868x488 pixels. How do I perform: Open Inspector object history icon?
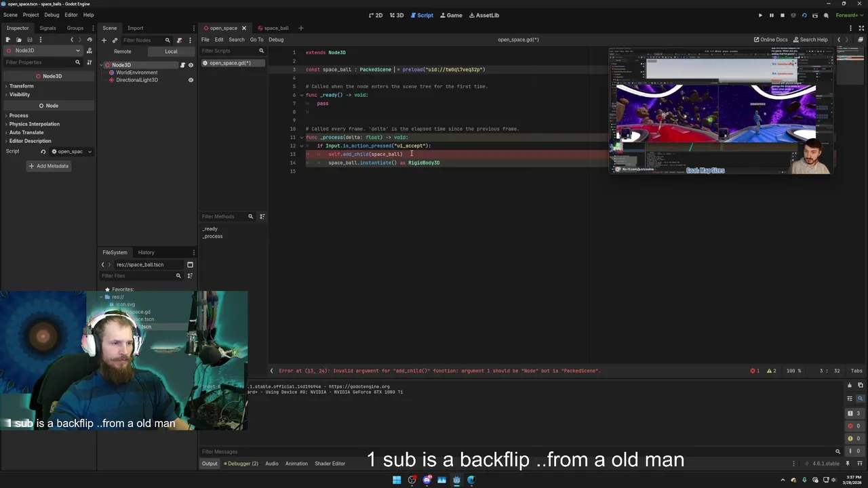pos(89,40)
